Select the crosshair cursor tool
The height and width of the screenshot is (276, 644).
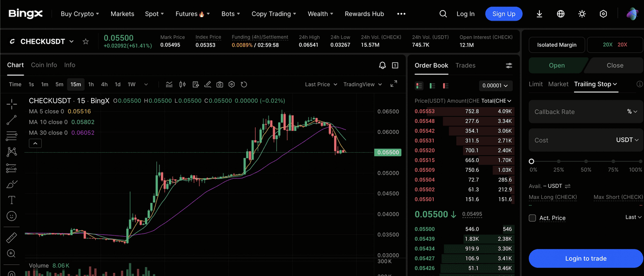(12, 104)
